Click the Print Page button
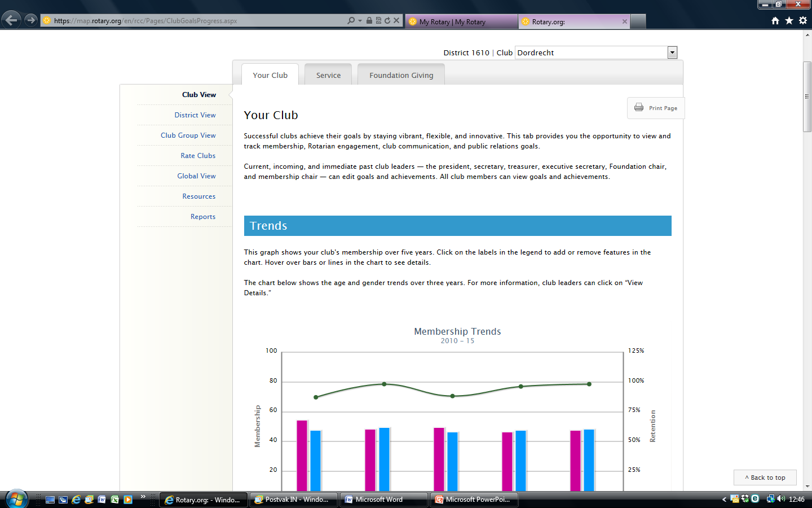The width and height of the screenshot is (812, 508). click(656, 108)
